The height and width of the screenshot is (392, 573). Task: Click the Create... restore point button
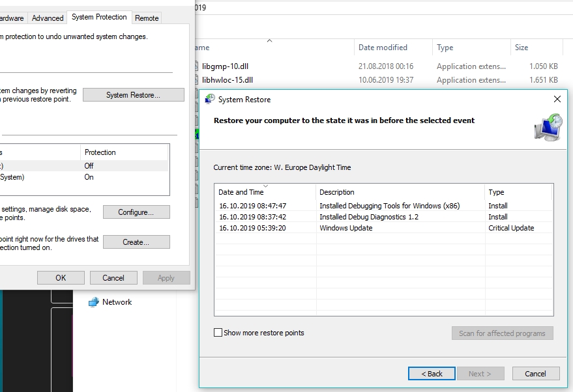[x=136, y=242]
